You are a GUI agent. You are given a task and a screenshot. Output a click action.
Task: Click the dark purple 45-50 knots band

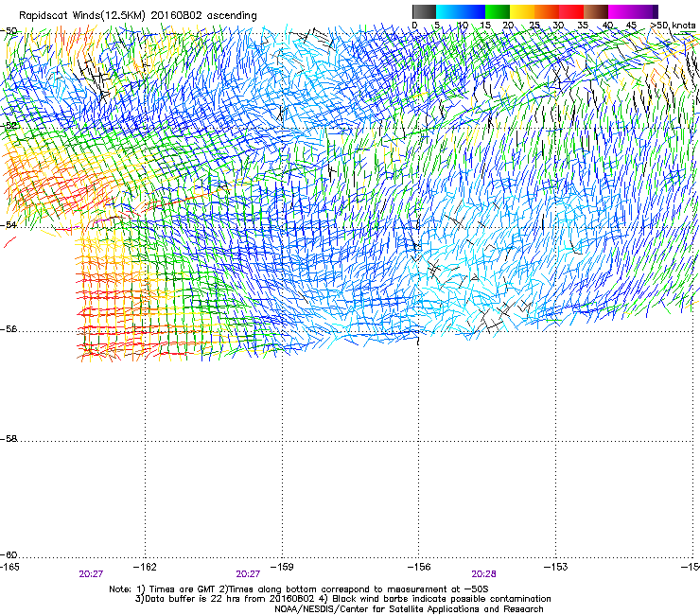coord(645,11)
